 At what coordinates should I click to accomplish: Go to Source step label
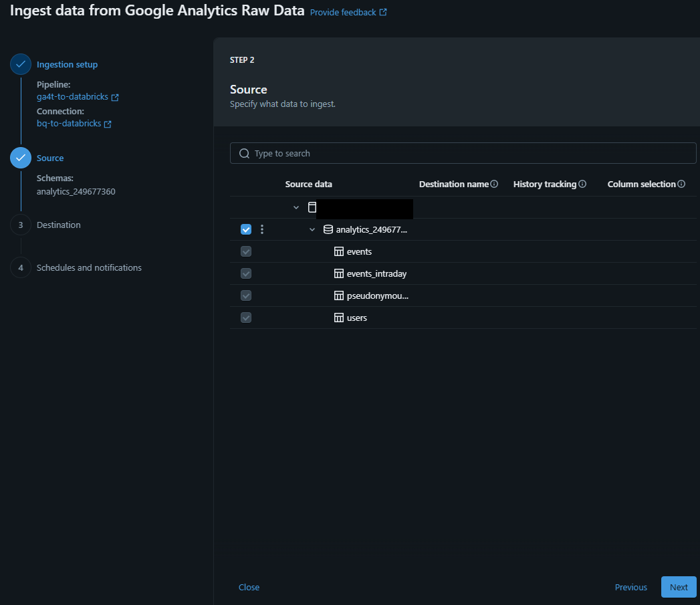click(50, 158)
